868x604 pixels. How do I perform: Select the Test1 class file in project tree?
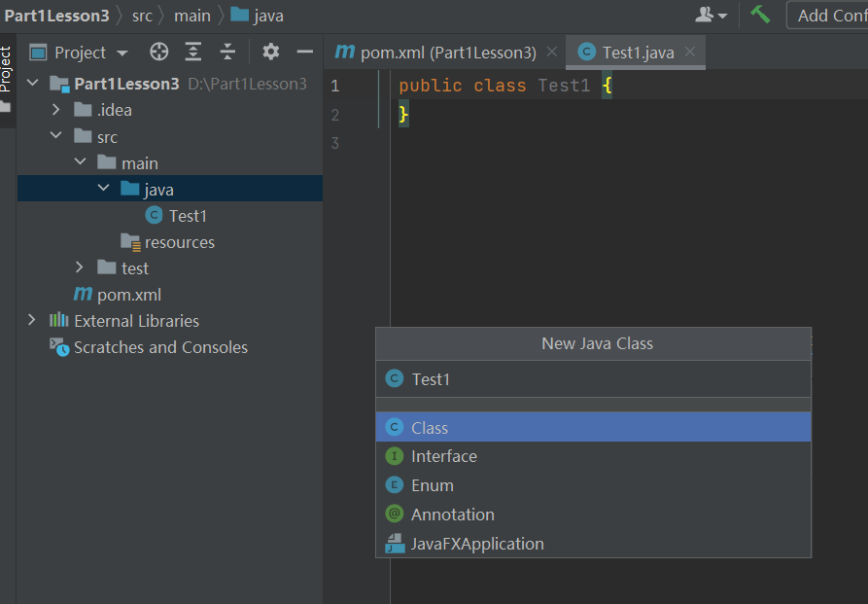click(188, 216)
